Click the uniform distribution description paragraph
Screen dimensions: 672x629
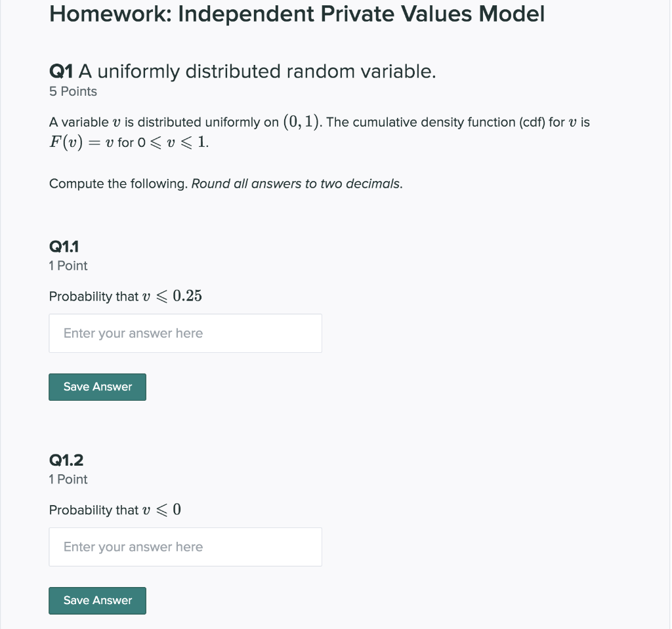coord(319,122)
